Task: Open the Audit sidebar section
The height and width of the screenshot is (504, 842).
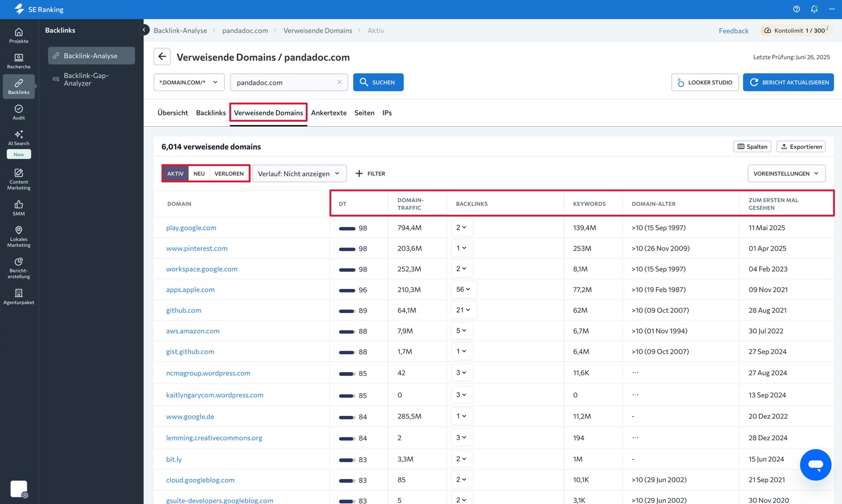Action: point(19,112)
